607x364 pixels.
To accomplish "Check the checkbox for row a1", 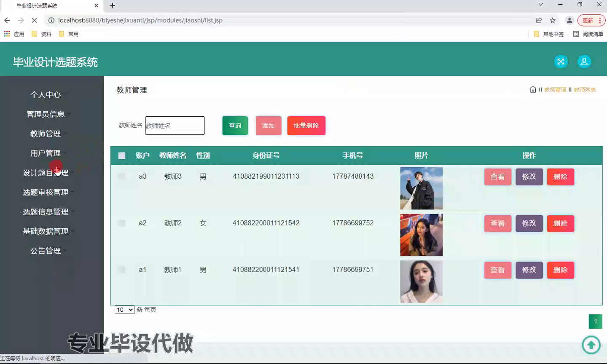I will [122, 270].
